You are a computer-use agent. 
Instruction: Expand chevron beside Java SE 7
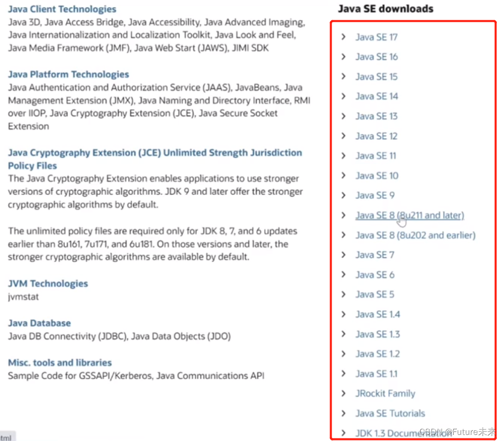click(344, 255)
